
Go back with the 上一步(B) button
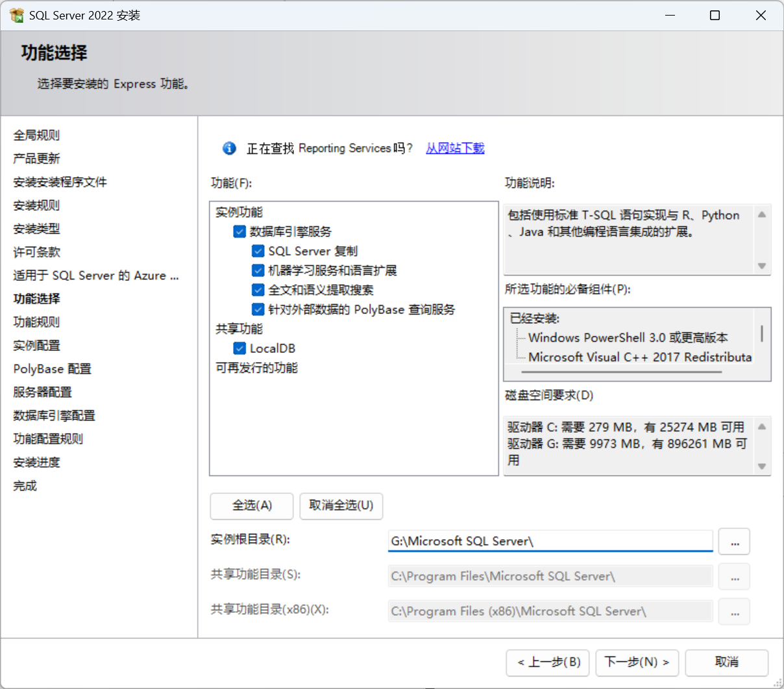[548, 662]
